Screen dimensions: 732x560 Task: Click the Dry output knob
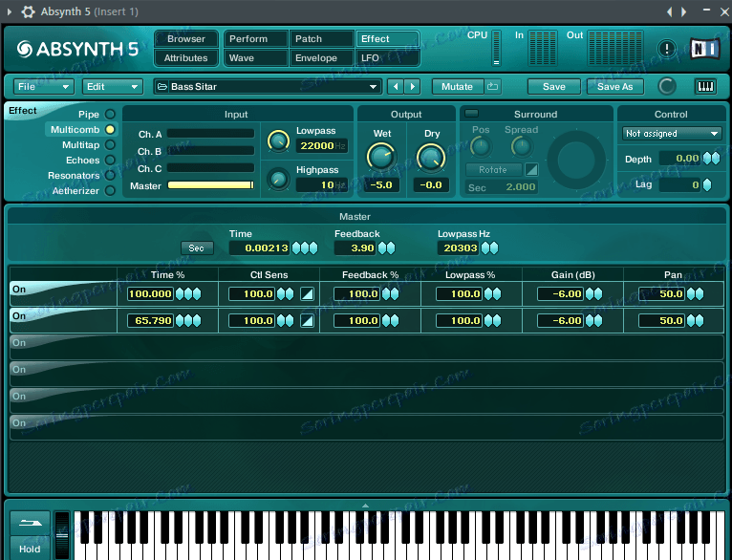click(x=430, y=158)
